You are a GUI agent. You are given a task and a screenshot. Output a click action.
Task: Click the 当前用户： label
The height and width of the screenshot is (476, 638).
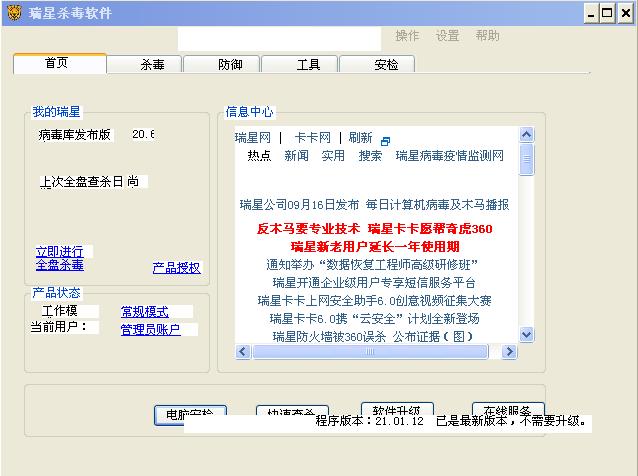pyautogui.click(x=59, y=327)
